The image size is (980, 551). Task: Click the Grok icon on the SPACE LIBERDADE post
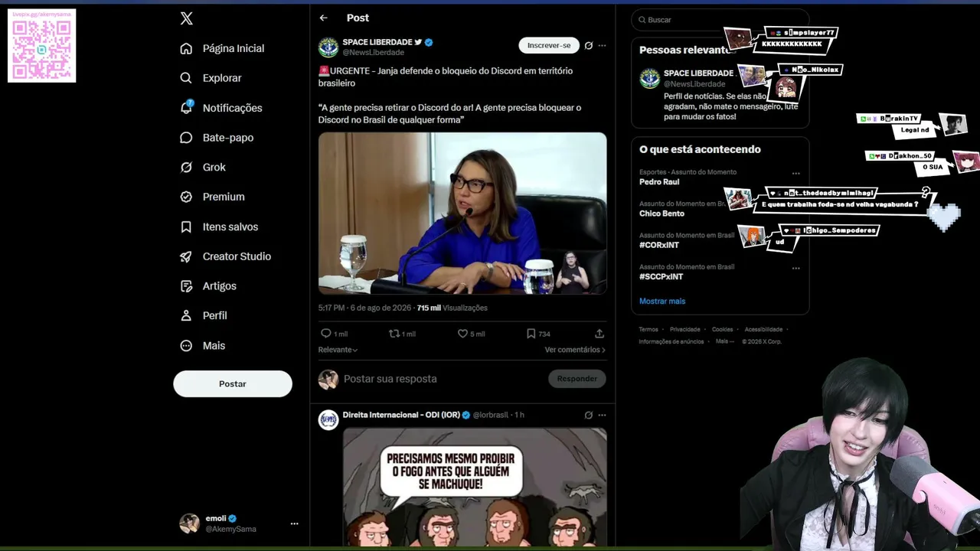[x=589, y=45]
